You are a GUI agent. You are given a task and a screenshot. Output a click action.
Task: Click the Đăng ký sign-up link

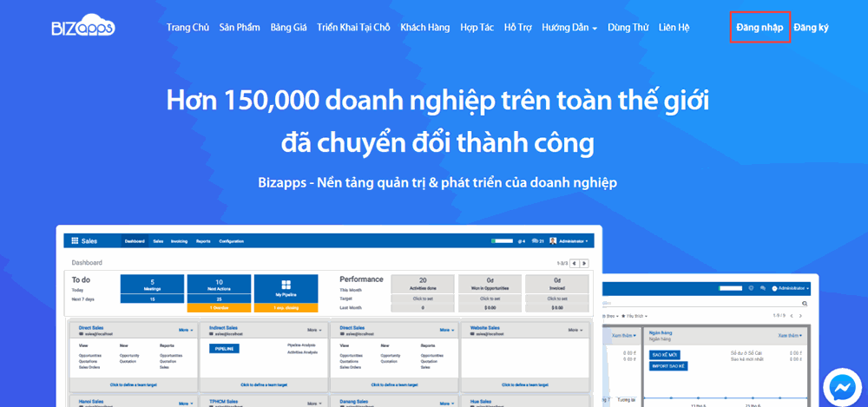pos(811,28)
